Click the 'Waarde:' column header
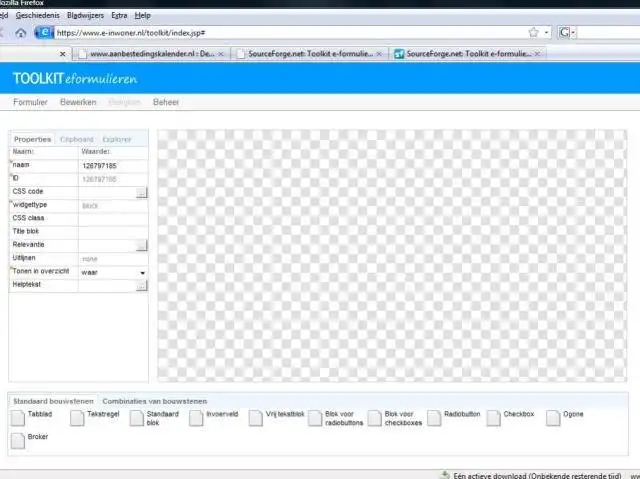This screenshot has height=479, width=640. coord(95,151)
